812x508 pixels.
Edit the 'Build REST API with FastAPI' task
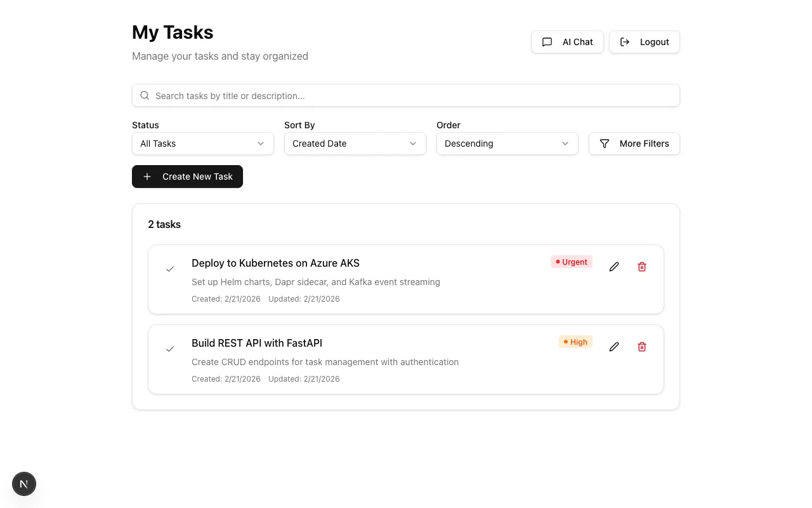pos(613,346)
